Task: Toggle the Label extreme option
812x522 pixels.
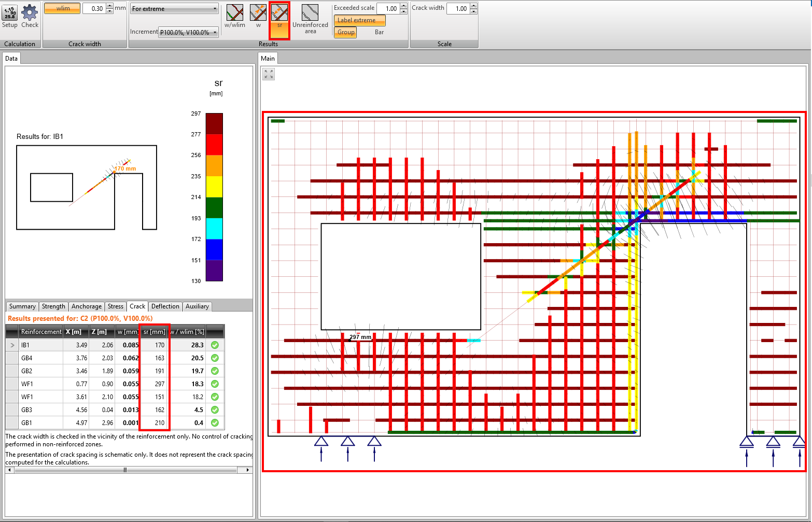Action: tap(359, 20)
